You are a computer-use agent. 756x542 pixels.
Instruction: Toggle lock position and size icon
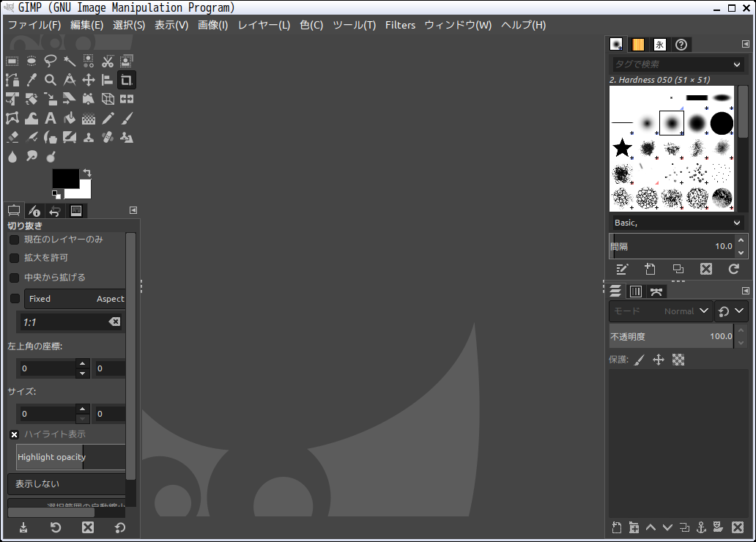click(659, 360)
